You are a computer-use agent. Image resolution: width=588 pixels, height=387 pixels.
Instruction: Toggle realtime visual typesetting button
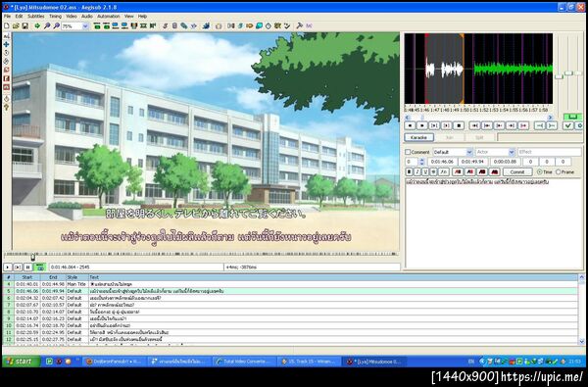tap(7, 99)
